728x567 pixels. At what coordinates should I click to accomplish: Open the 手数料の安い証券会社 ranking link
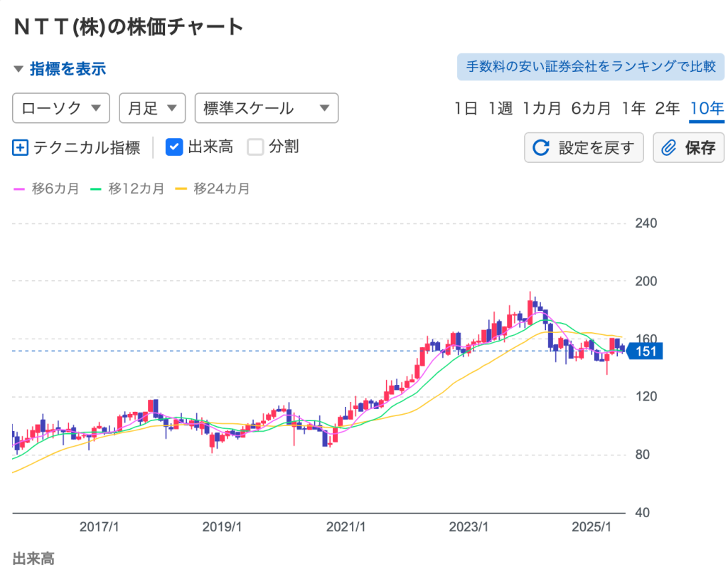[590, 67]
